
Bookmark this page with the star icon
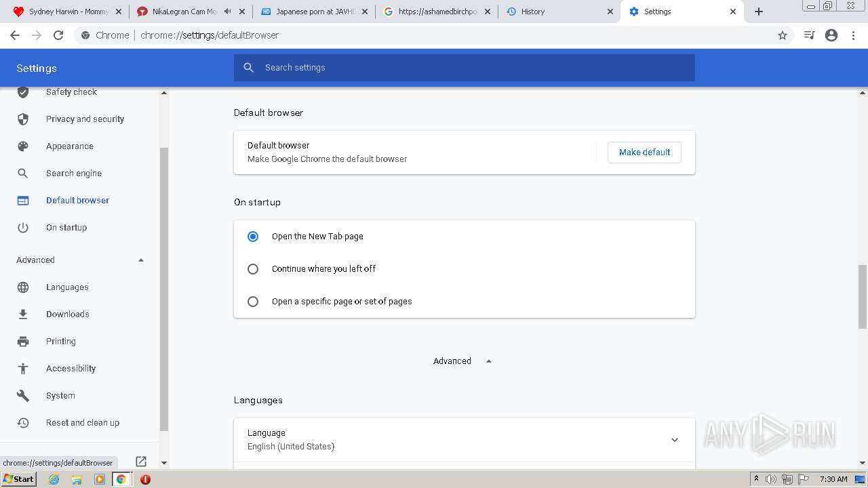pyautogui.click(x=783, y=35)
